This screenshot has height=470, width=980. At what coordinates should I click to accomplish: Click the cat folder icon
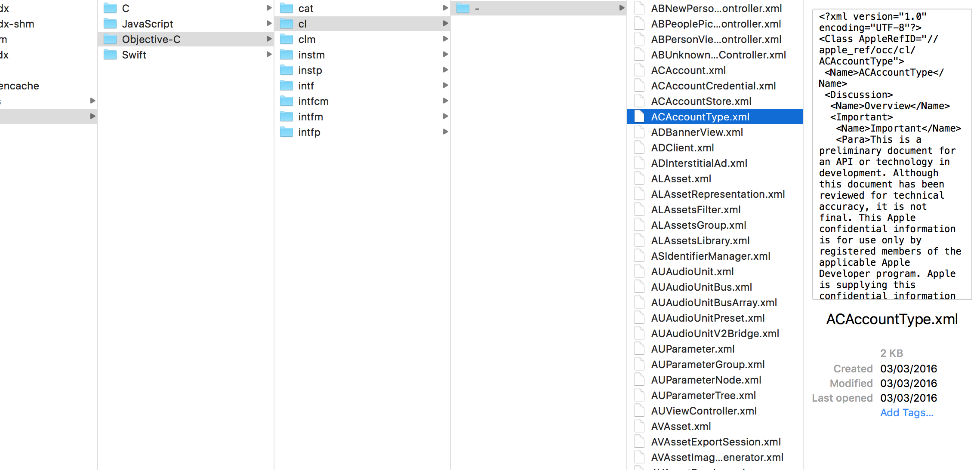pyautogui.click(x=287, y=8)
